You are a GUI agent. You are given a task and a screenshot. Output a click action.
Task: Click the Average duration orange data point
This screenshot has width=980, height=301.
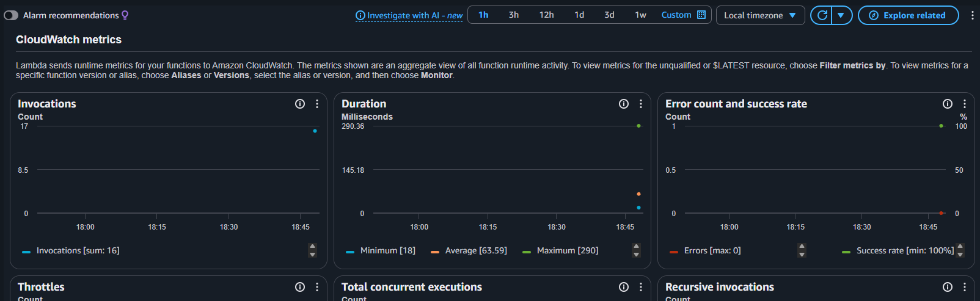coord(638,194)
